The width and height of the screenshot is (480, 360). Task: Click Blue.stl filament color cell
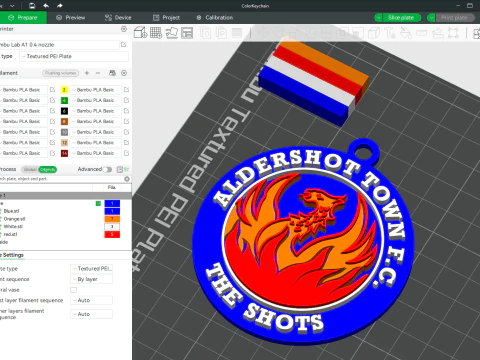click(112, 211)
